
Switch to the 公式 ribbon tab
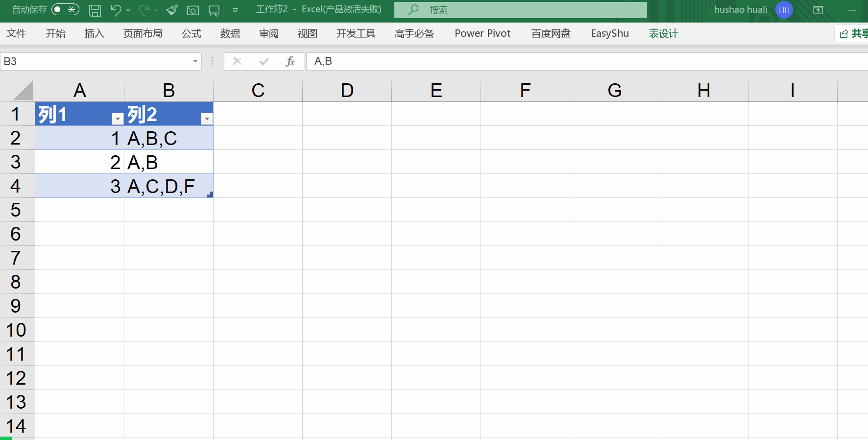pyautogui.click(x=192, y=33)
